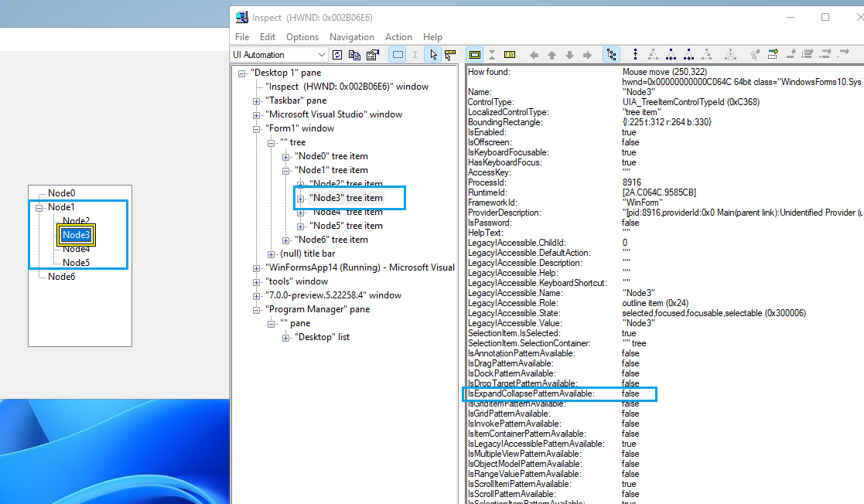Viewport: 864px width, 504px height.
Task: Toggle the highlight rectangle mode
Action: (x=474, y=54)
